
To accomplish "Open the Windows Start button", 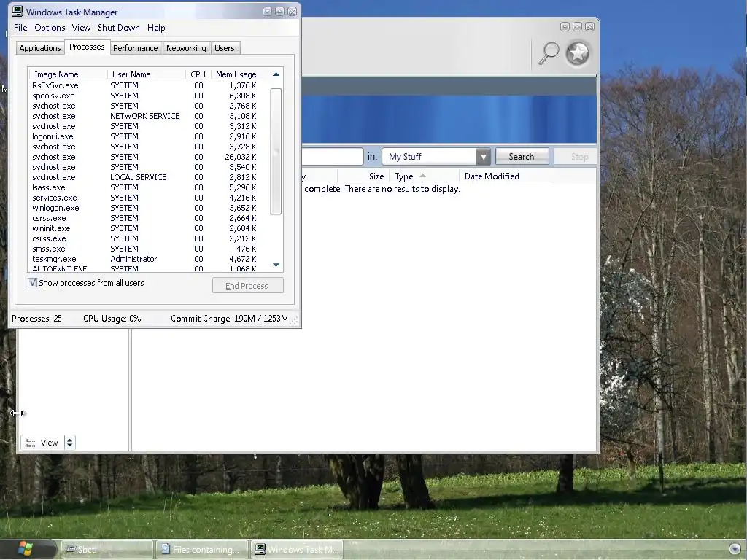I will (x=26, y=549).
